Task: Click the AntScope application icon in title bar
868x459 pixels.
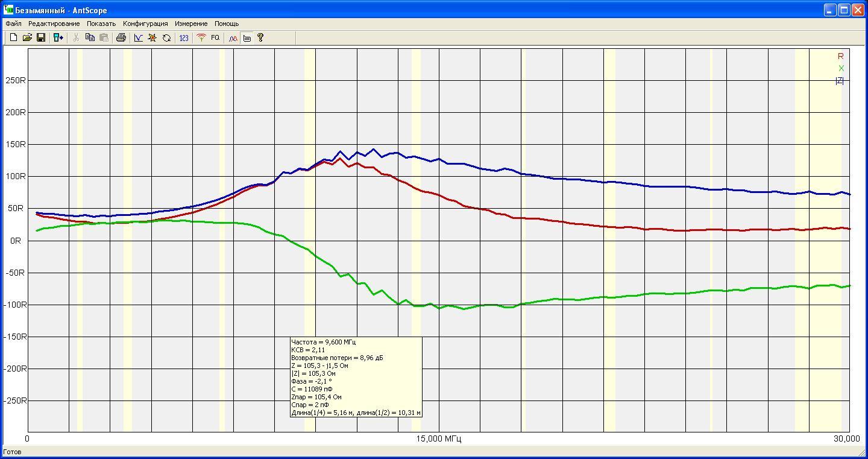Action: click(x=8, y=10)
